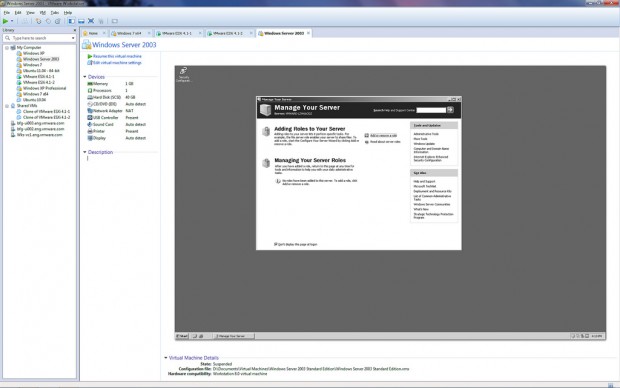Select Clone of VMware ESX 4.1-2

[46, 117]
